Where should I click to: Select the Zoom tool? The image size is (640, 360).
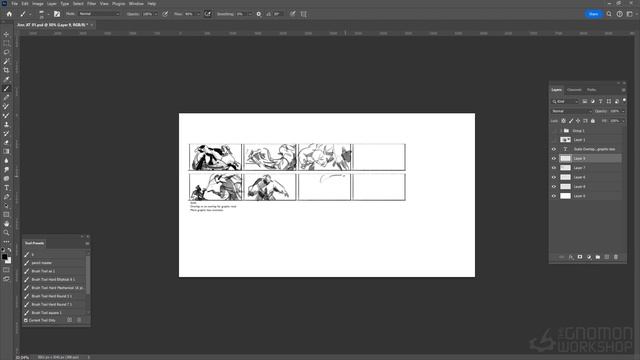click(6, 233)
